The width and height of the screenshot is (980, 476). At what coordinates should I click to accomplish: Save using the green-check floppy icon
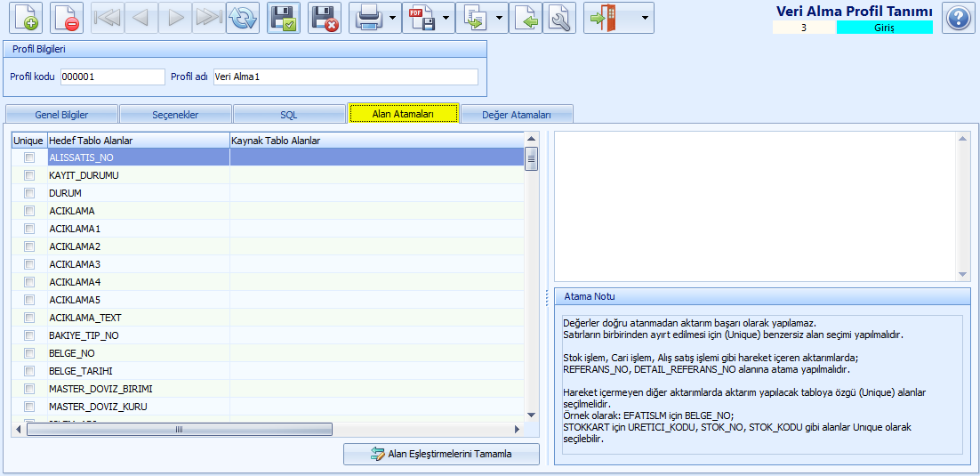(284, 18)
